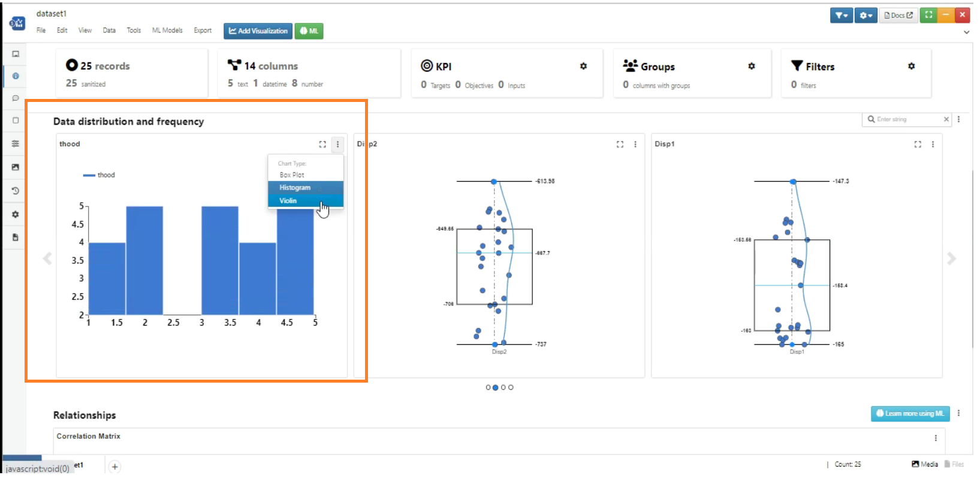Click the Groups card gear icon

[751, 66]
